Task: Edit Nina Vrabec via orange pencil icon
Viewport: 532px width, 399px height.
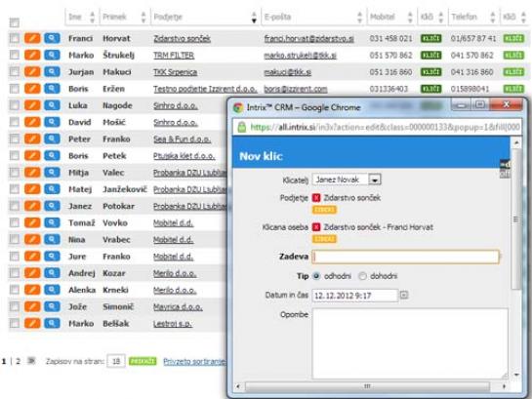Action: [x=32, y=240]
